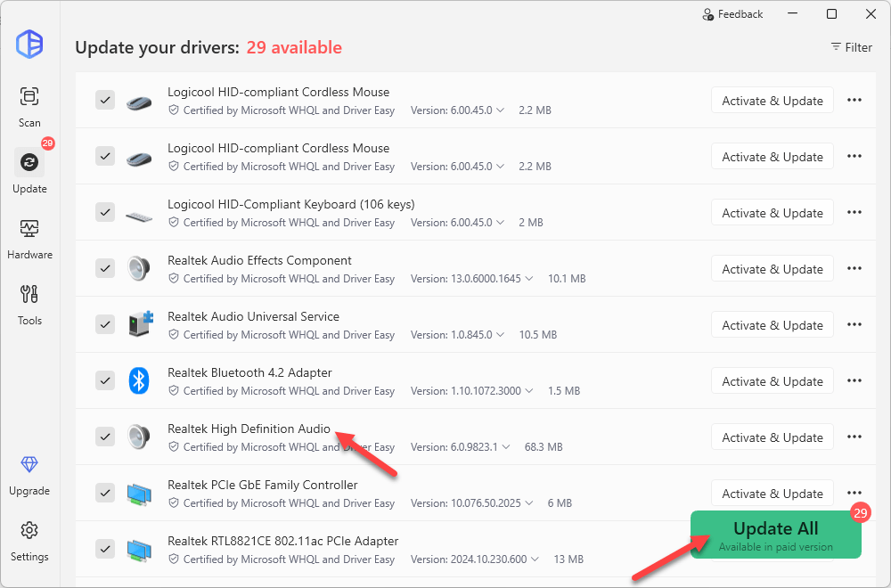The image size is (891, 588).
Task: Open the Filter menu
Action: (851, 47)
